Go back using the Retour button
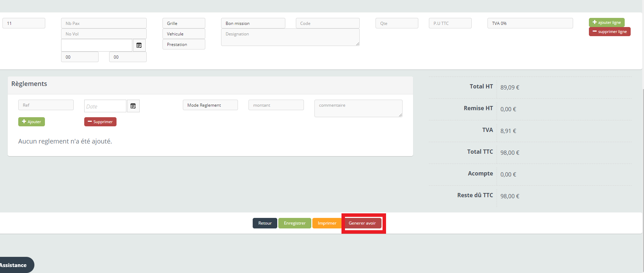Image resolution: width=644 pixels, height=273 pixels. (x=265, y=223)
